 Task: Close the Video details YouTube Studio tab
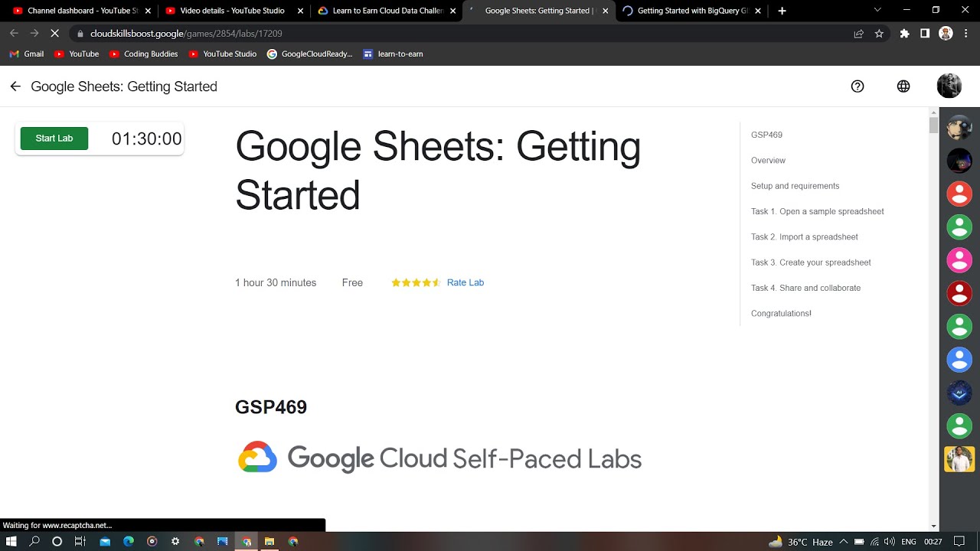[300, 11]
